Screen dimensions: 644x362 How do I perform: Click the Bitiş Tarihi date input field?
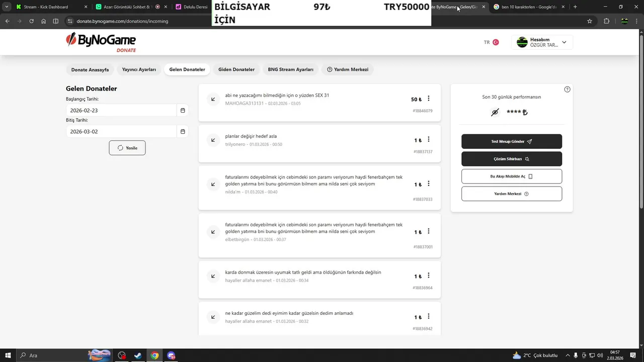click(x=121, y=132)
